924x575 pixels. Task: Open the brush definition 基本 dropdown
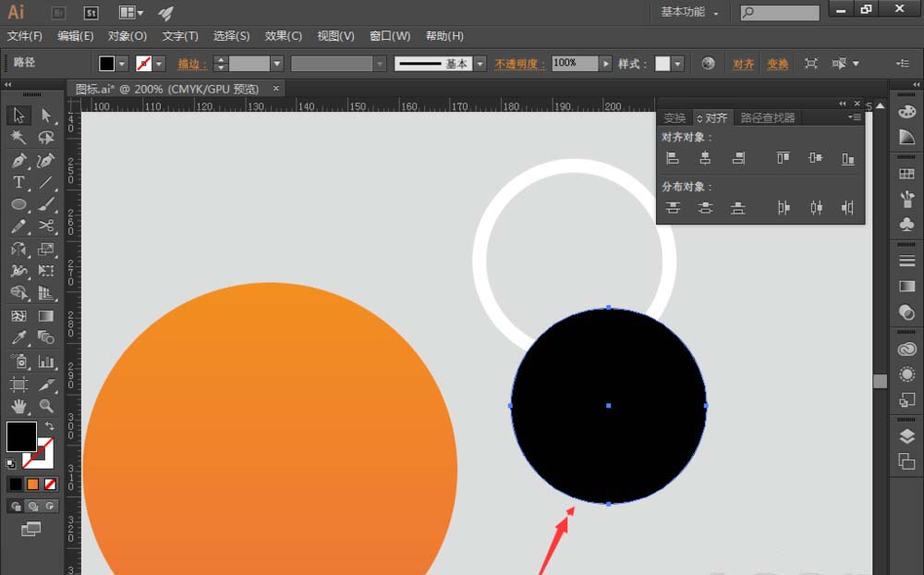[480, 63]
